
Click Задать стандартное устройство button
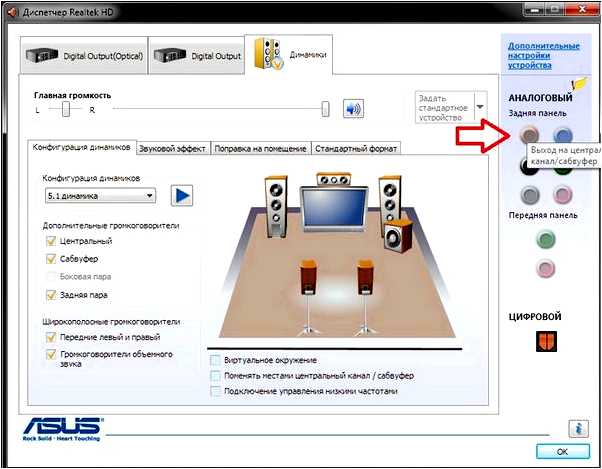[445, 107]
